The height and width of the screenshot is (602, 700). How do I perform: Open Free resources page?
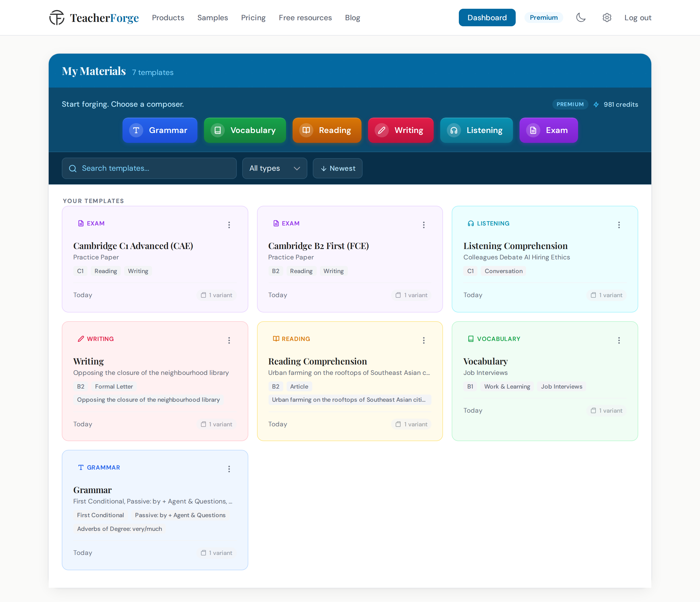(305, 18)
